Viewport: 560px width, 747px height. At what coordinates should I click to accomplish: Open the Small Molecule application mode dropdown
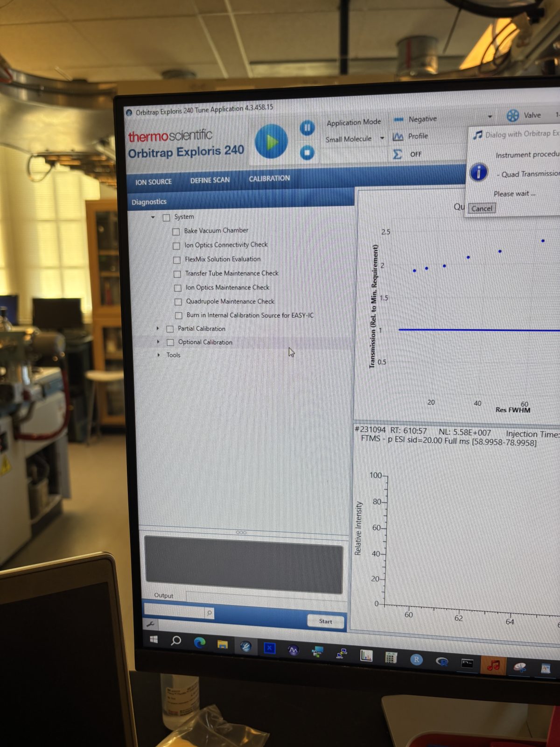(x=382, y=138)
